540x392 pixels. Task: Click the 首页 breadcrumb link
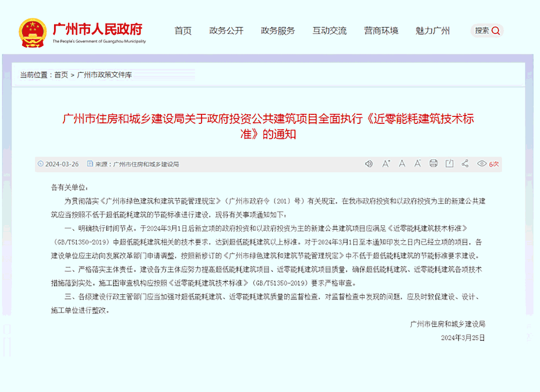tap(60, 75)
